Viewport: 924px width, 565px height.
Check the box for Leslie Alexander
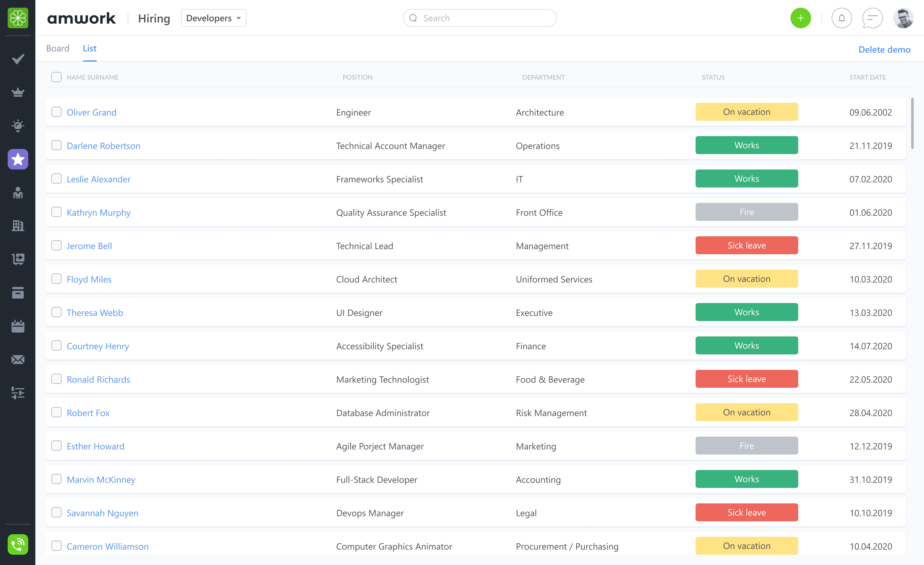pos(56,179)
